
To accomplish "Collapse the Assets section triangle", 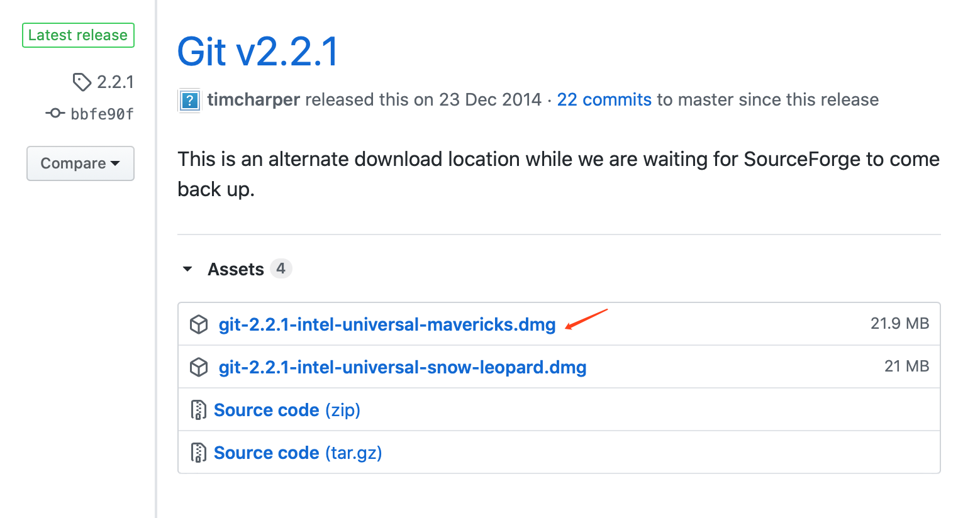I will click(187, 269).
